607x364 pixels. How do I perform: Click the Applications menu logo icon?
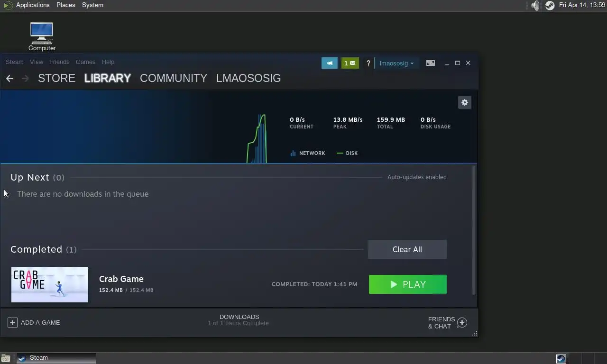(x=8, y=5)
